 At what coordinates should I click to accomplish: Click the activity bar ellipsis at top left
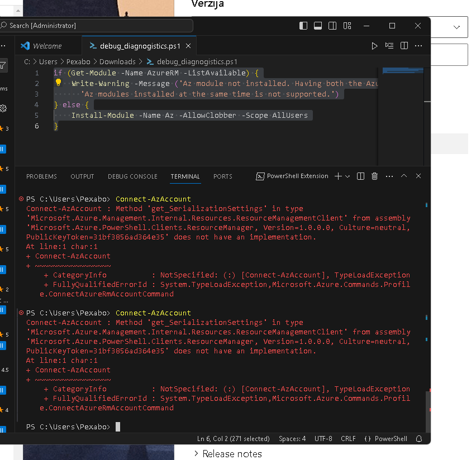point(3,46)
